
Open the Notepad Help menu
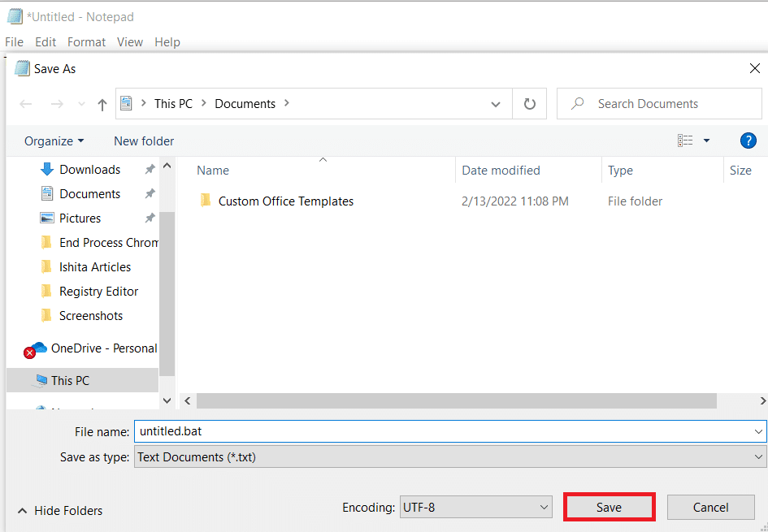pos(167,42)
